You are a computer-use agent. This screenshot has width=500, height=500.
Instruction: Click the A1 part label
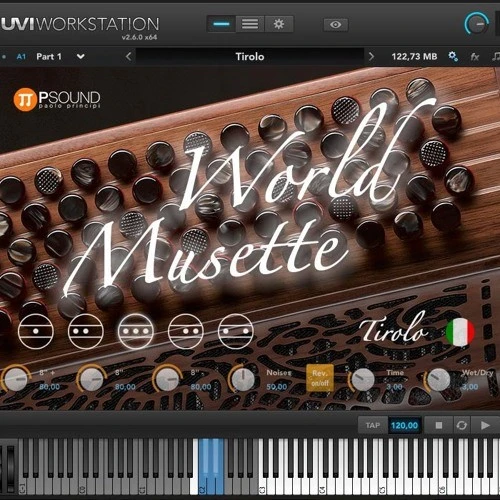click(21, 56)
